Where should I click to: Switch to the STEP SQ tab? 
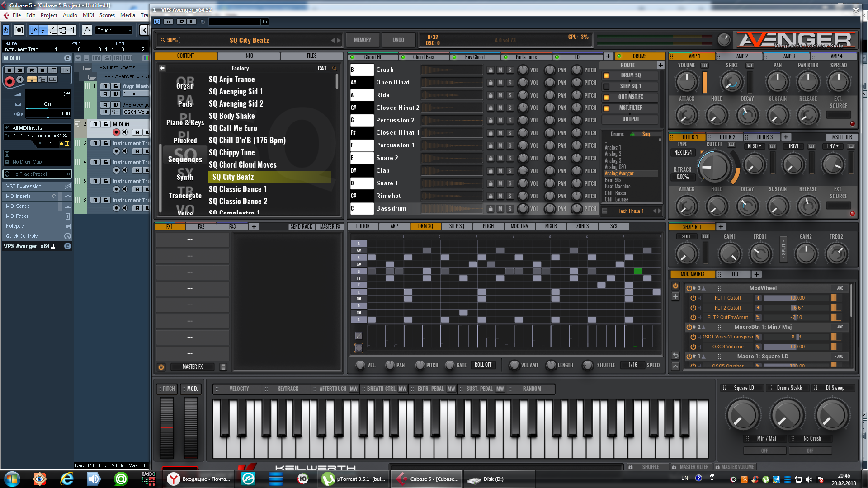[456, 226]
